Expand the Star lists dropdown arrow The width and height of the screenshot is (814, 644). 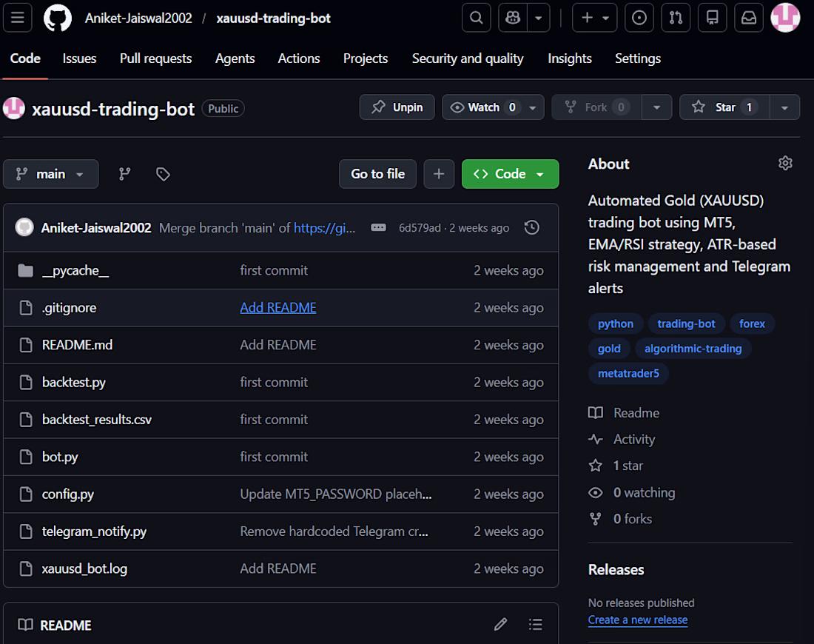[x=784, y=107]
